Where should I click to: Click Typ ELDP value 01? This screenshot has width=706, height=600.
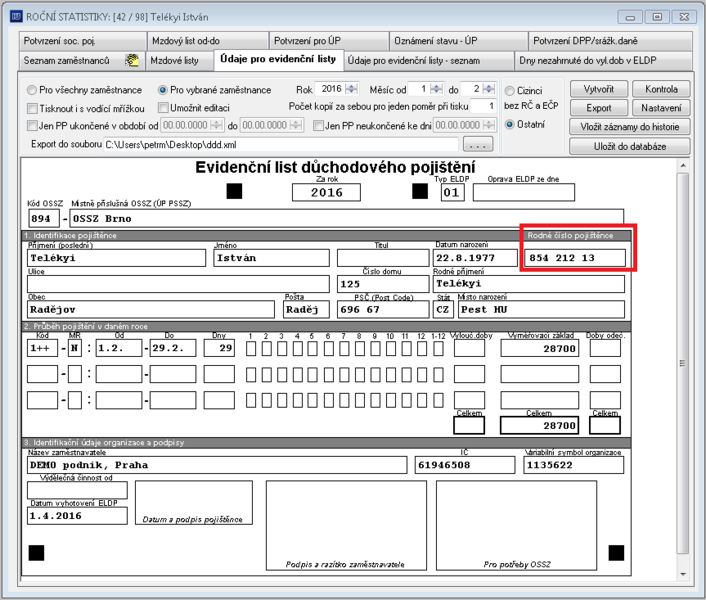tap(452, 193)
